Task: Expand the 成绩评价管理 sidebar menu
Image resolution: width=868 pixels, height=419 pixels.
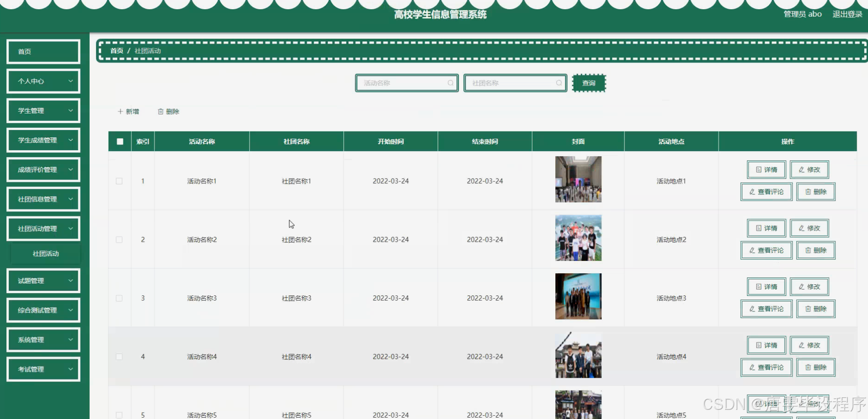Action: [43, 170]
